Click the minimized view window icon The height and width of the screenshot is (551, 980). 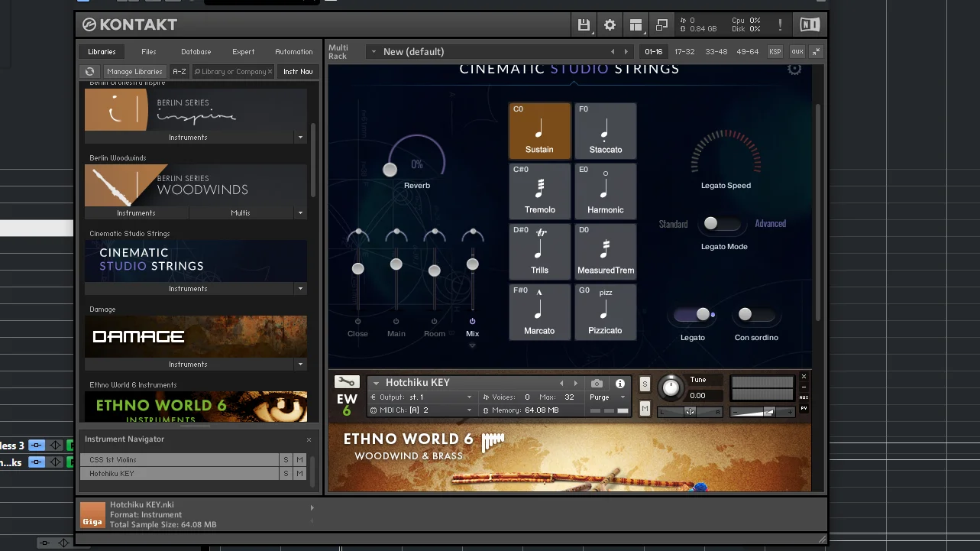point(661,24)
